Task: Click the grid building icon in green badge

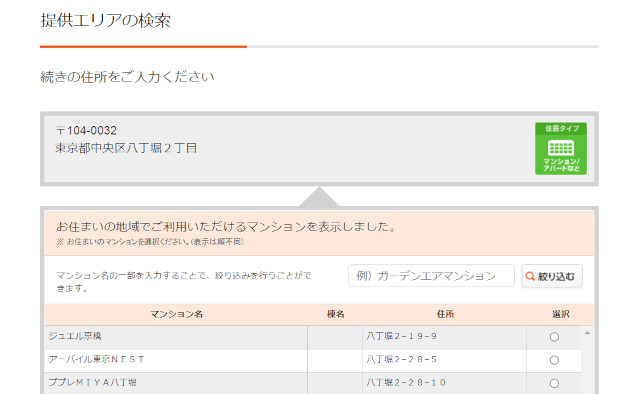Action: click(x=561, y=148)
